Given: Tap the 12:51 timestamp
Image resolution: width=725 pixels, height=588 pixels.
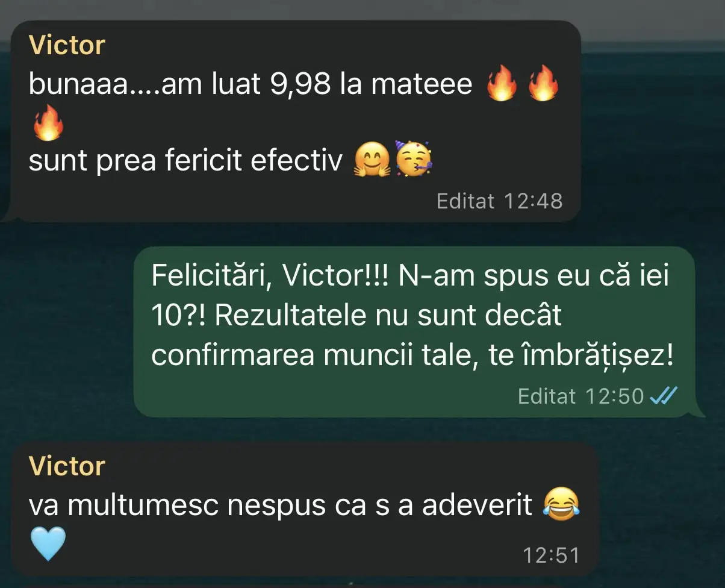Looking at the screenshot, I should pyautogui.click(x=551, y=555).
